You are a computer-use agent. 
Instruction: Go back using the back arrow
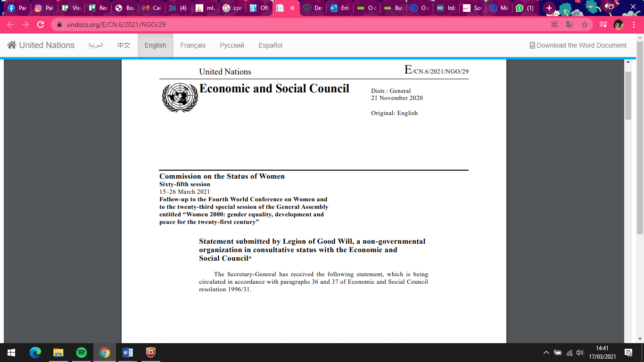pyautogui.click(x=10, y=25)
